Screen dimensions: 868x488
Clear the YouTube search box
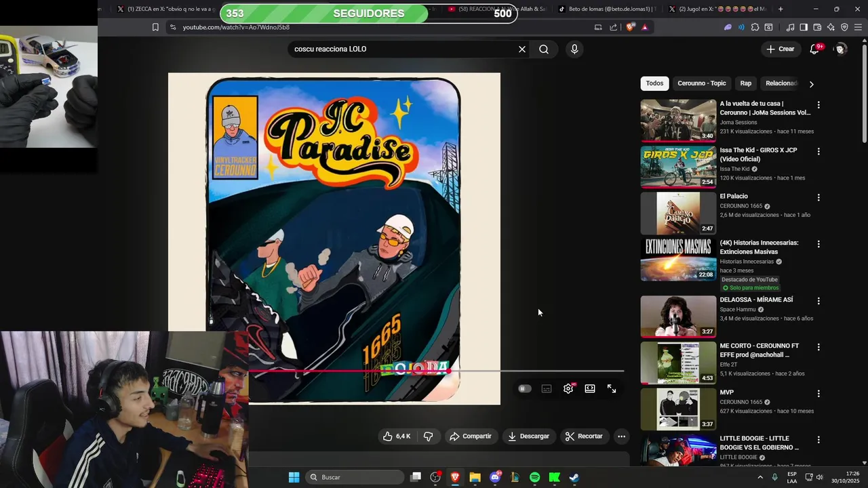click(522, 49)
